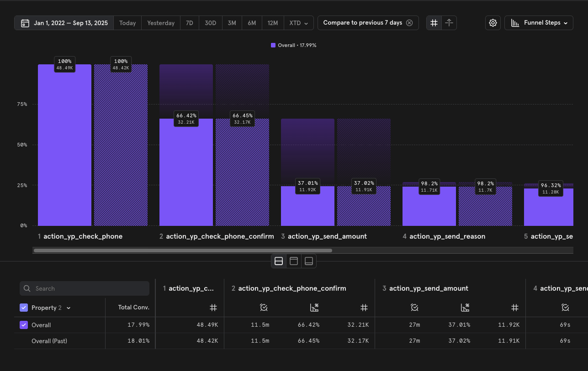Screen dimensions: 588x371
Task: Select the 30D time range
Action: [x=210, y=23]
